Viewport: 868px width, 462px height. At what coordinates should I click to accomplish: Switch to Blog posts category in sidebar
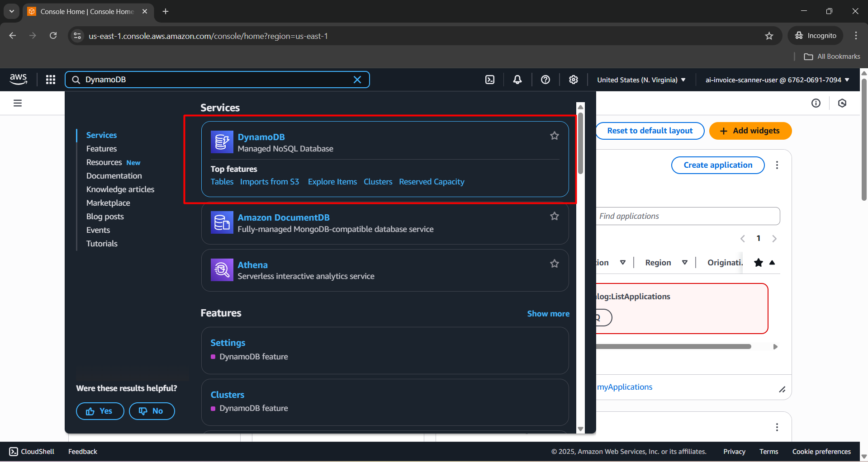point(105,216)
